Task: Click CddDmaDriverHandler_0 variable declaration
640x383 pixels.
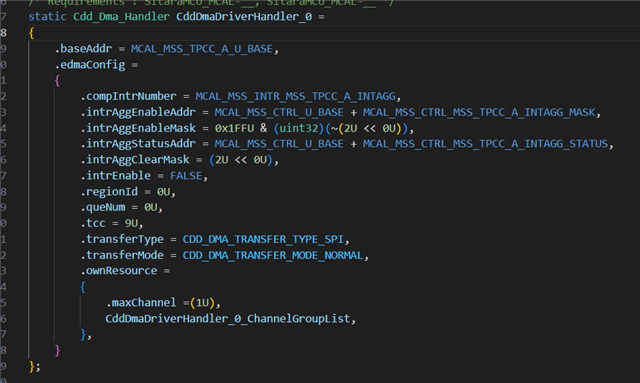Action: tap(244, 17)
